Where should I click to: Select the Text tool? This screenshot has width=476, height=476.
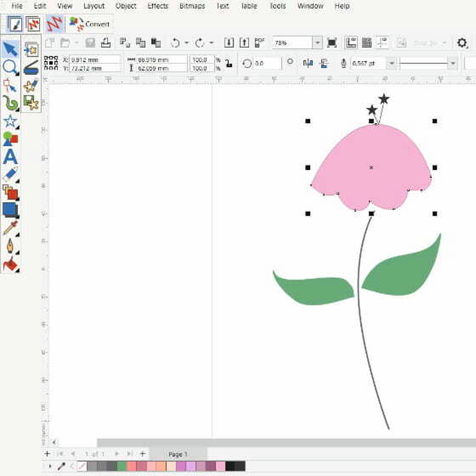pyautogui.click(x=10, y=157)
